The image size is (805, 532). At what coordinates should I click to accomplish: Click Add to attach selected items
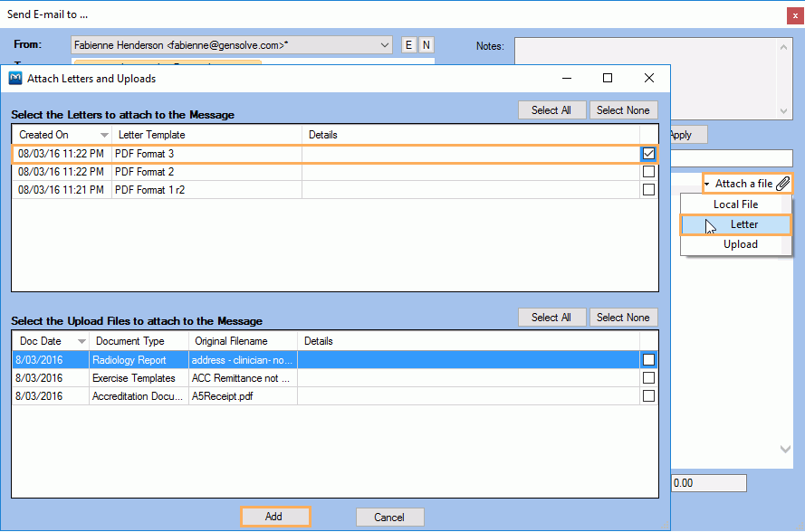(x=275, y=516)
